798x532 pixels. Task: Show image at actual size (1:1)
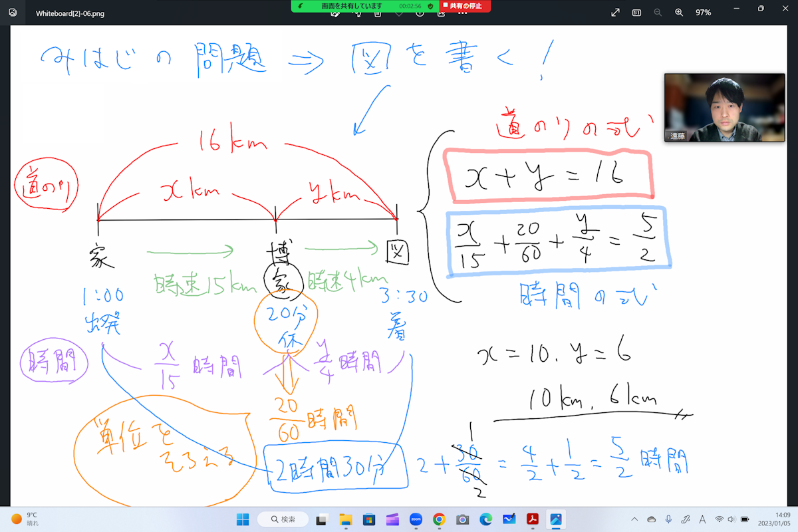(x=636, y=13)
